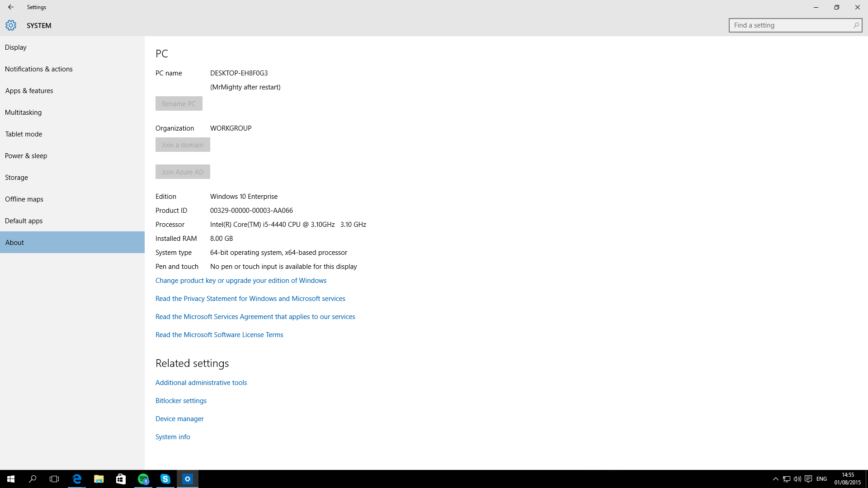Click the Rename PC button
868x488 pixels.
coord(179,103)
